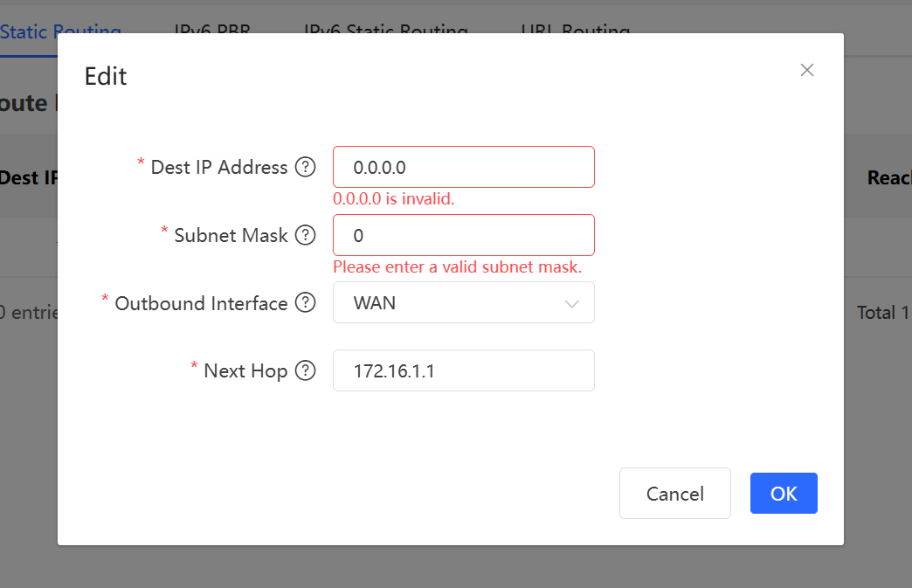Click the Edit dialog title text
This screenshot has width=912, height=588.
106,76
